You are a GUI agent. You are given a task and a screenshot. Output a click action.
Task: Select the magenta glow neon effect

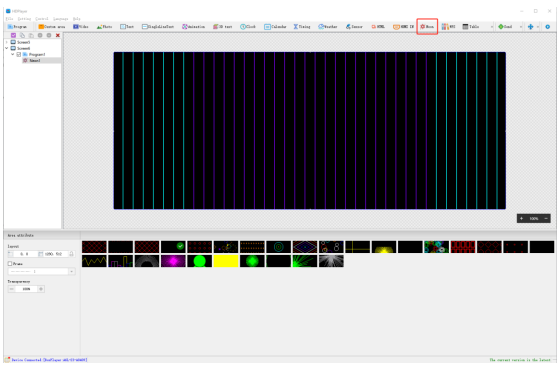tap(173, 261)
